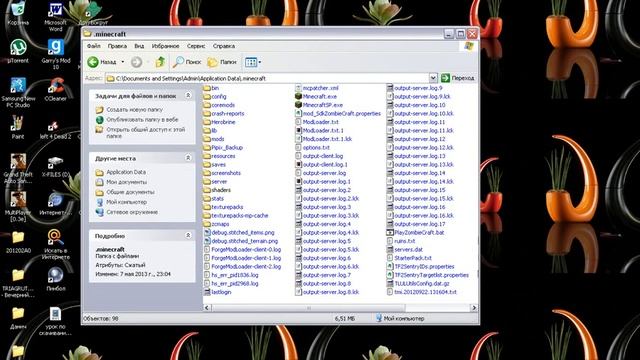640x360 pixels.
Task: Open Мои документы link
Action: 127,182
